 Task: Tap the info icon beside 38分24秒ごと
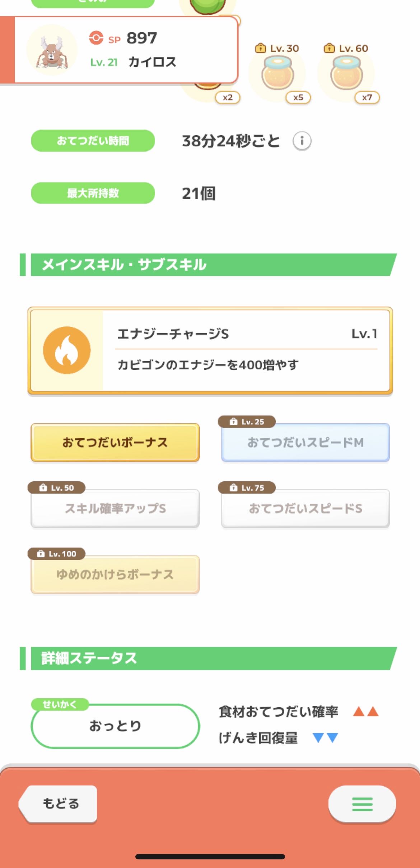click(302, 141)
